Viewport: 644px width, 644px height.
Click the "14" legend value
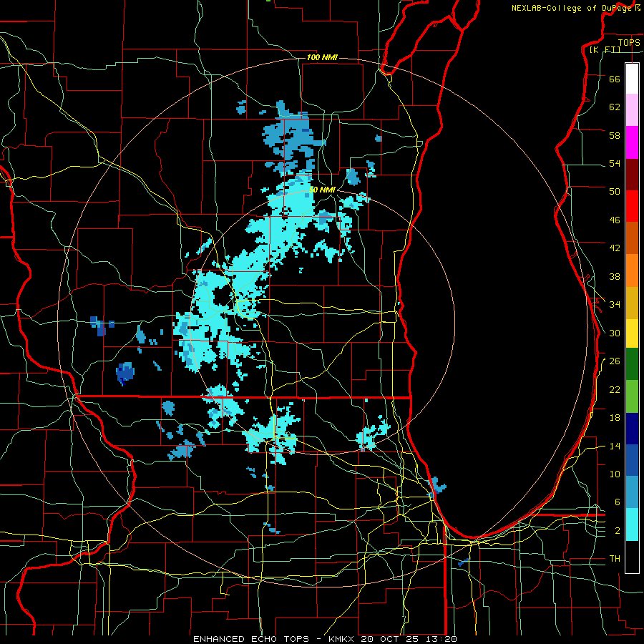tap(615, 446)
